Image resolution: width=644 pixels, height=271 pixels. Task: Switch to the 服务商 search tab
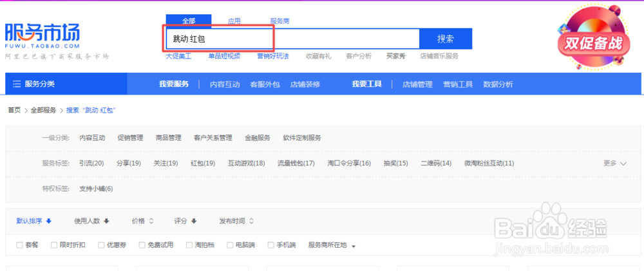coord(279,21)
